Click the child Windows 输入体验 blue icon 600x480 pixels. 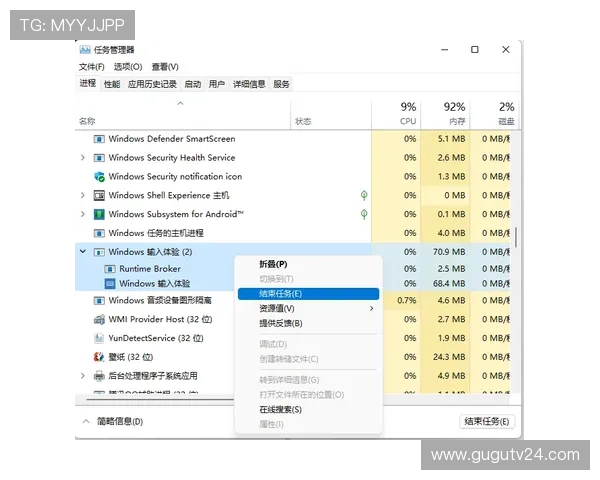[110, 284]
